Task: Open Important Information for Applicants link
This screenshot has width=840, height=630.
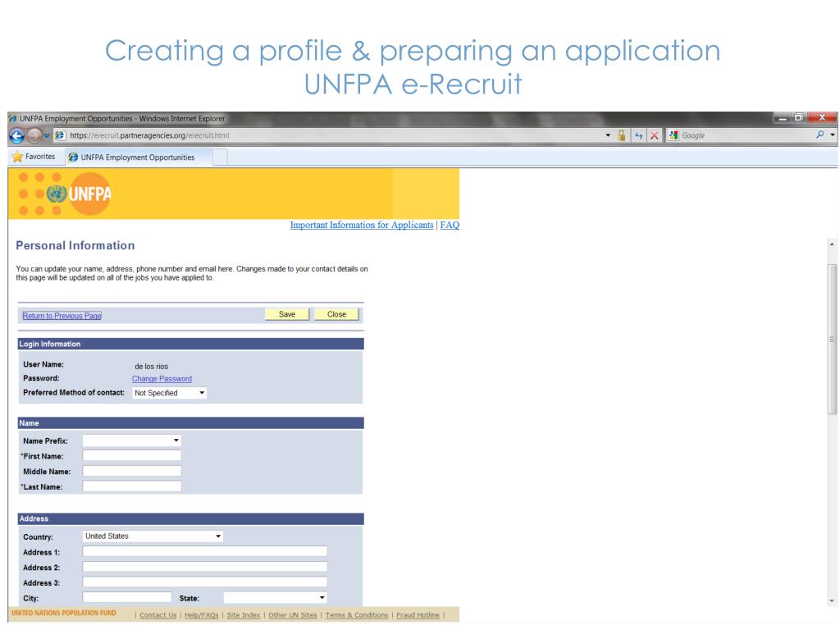Action: (x=362, y=225)
